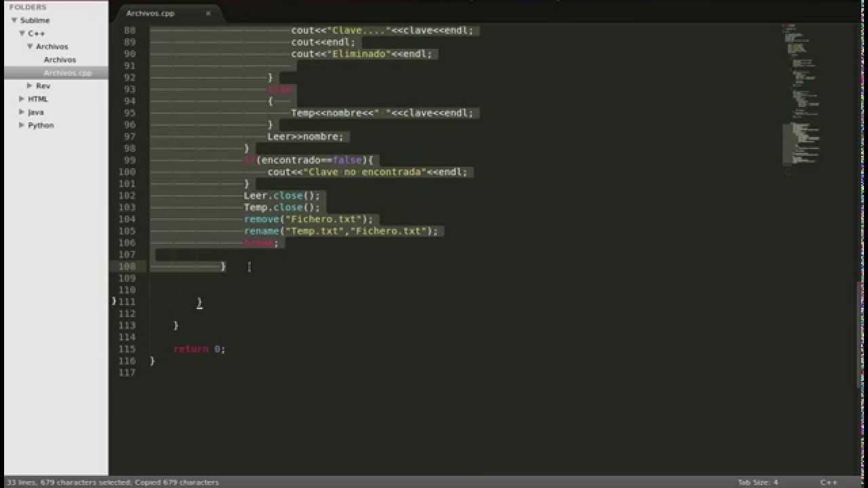
Task: Select the HTML folder label
Action: pos(37,99)
